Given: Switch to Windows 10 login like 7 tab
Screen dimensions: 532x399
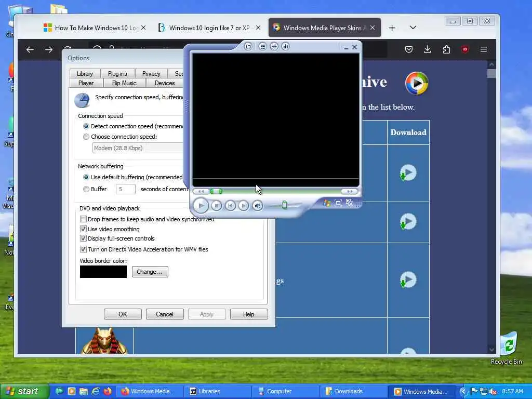Looking at the screenshot, I should (209, 28).
